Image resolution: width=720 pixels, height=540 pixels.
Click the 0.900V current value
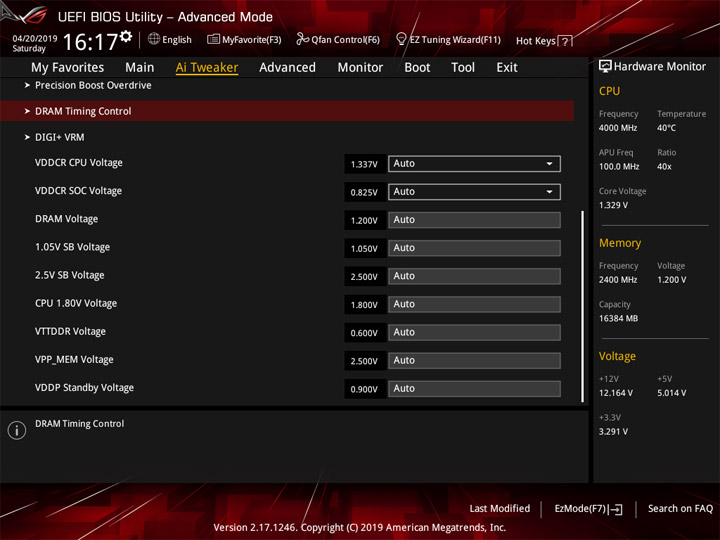pos(364,389)
